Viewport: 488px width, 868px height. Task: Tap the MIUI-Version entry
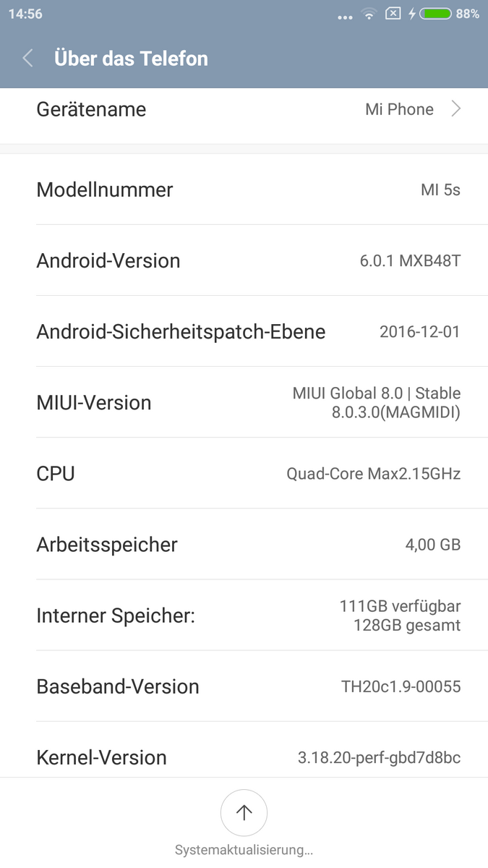(244, 402)
